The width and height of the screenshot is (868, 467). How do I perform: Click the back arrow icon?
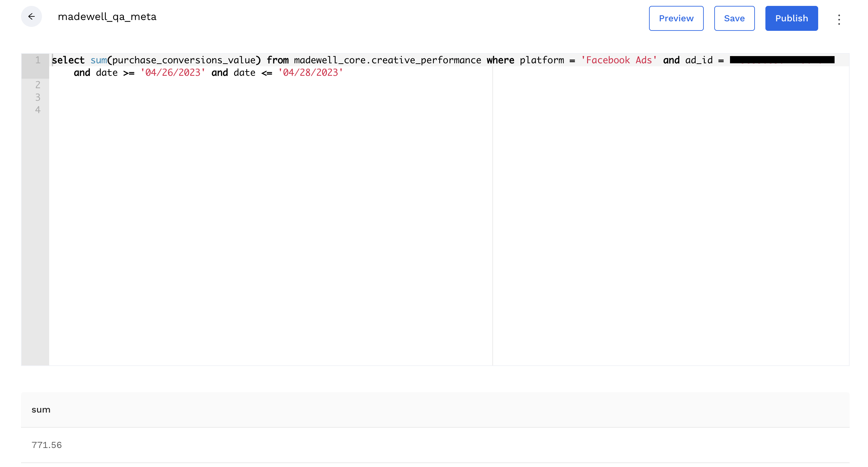(32, 16)
